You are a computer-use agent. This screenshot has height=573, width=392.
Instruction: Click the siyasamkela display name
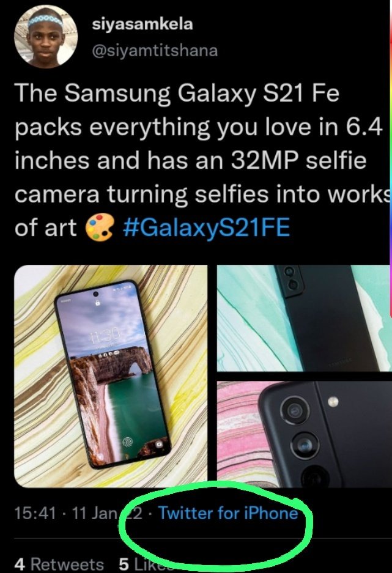click(142, 24)
